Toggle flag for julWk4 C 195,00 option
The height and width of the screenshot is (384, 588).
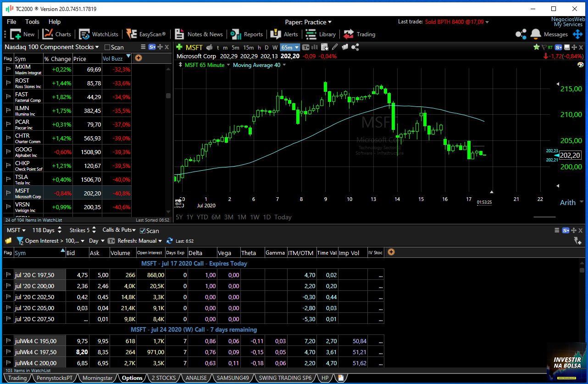point(8,341)
